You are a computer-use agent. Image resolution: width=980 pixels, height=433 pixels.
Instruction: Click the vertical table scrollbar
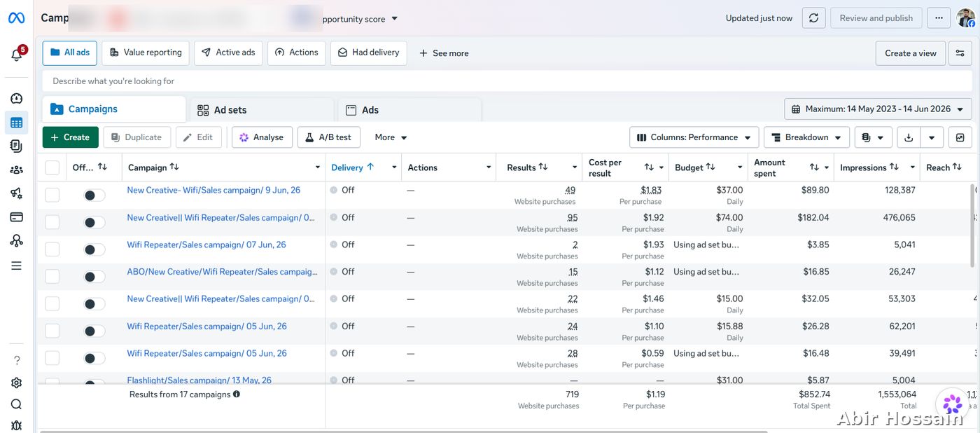click(973, 226)
